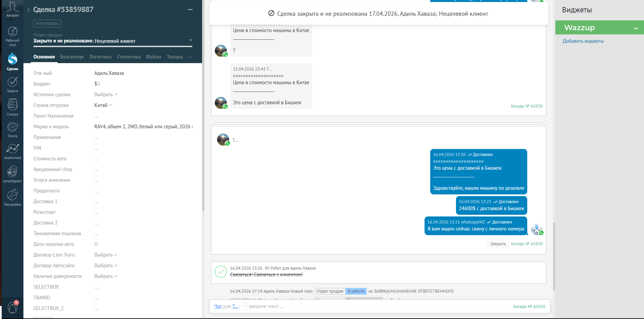The height and width of the screenshot is (319, 644).
Task: Click Беседа № A5838 link beside Закрыть
Action: [527, 244]
